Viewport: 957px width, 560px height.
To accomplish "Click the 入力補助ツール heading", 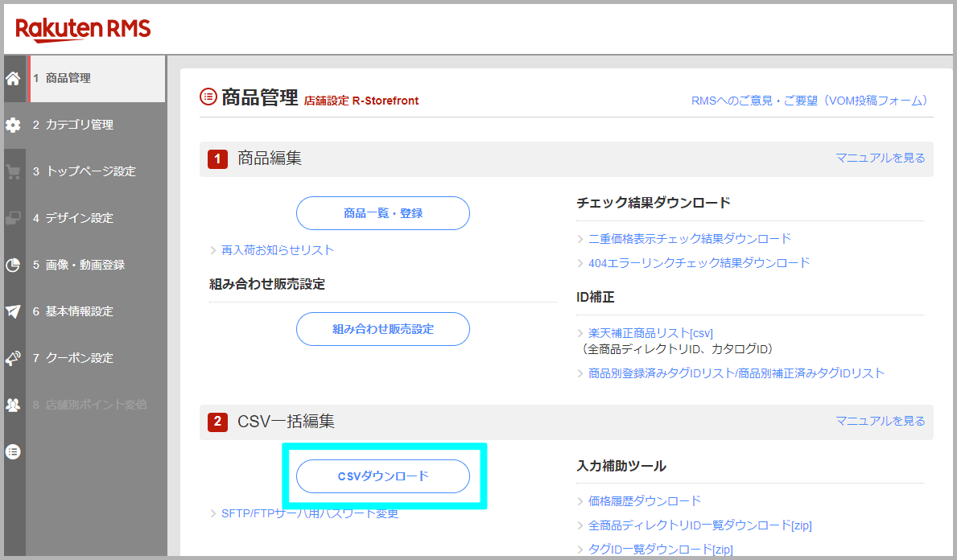I will [621, 466].
